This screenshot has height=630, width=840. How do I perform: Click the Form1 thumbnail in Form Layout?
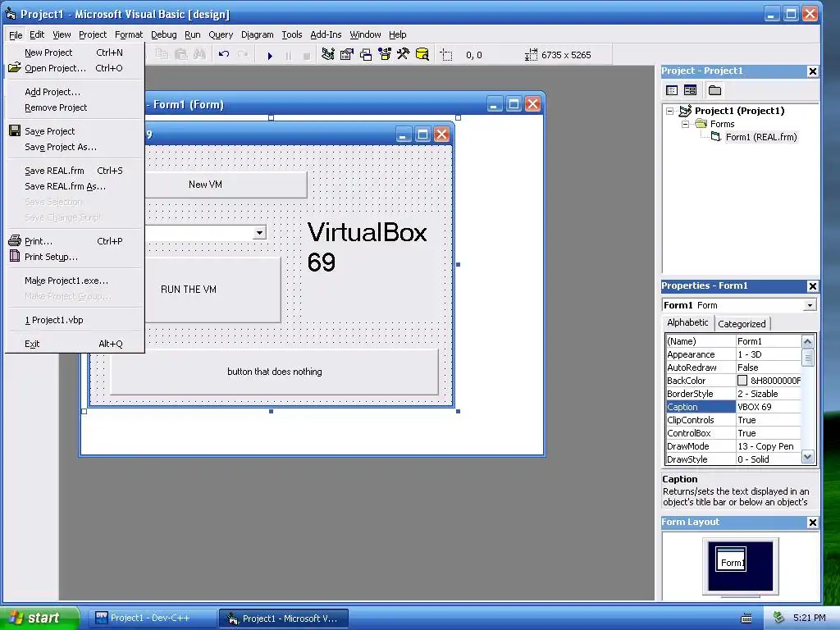coord(731,560)
